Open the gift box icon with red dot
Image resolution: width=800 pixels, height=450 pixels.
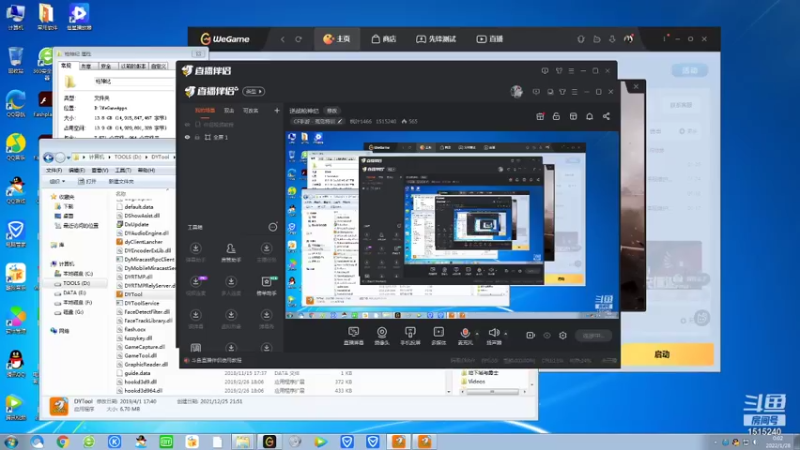point(540,116)
